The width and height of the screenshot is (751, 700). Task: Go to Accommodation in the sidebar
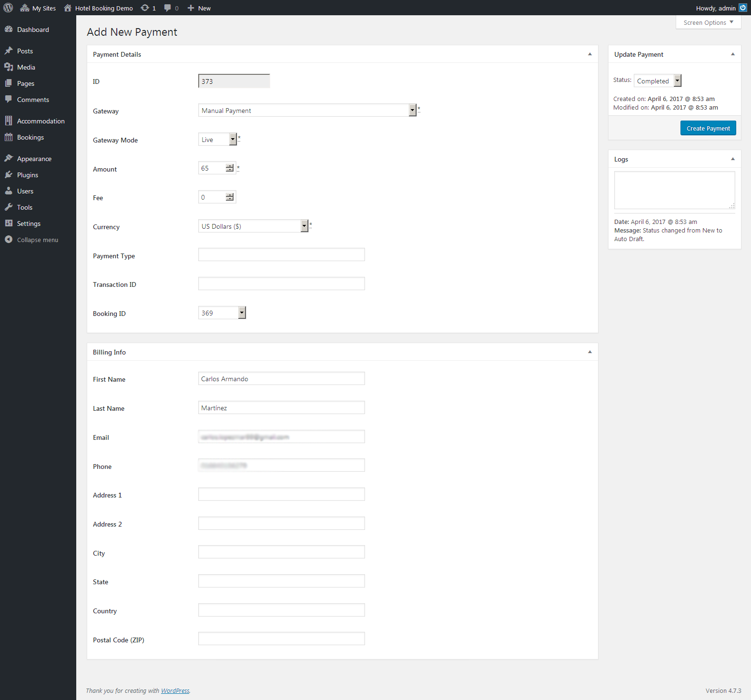41,121
